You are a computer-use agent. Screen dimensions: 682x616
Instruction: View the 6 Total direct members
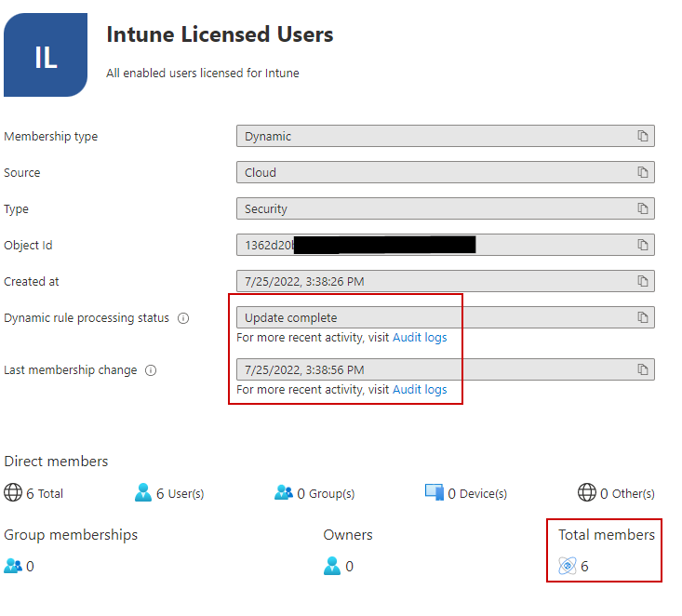point(33,493)
